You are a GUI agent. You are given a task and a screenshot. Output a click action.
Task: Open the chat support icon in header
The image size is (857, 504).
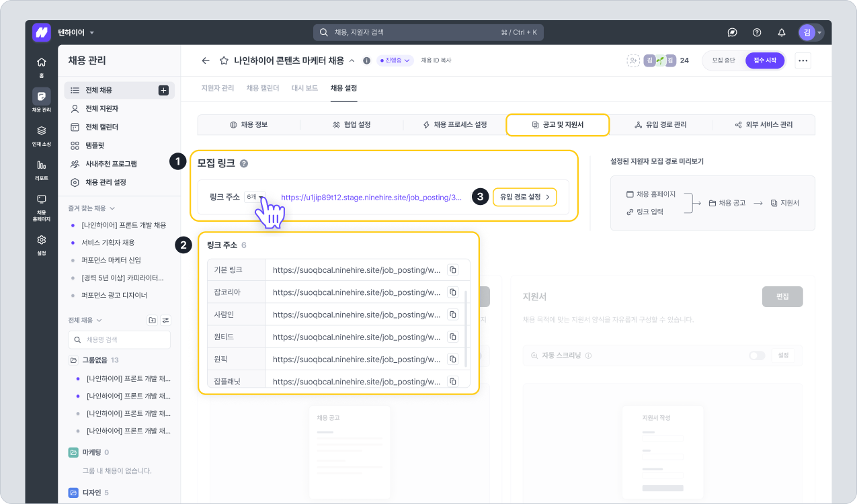(x=733, y=32)
